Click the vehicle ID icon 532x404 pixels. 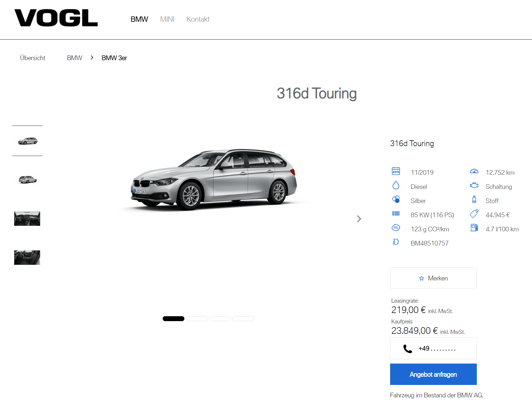point(396,242)
